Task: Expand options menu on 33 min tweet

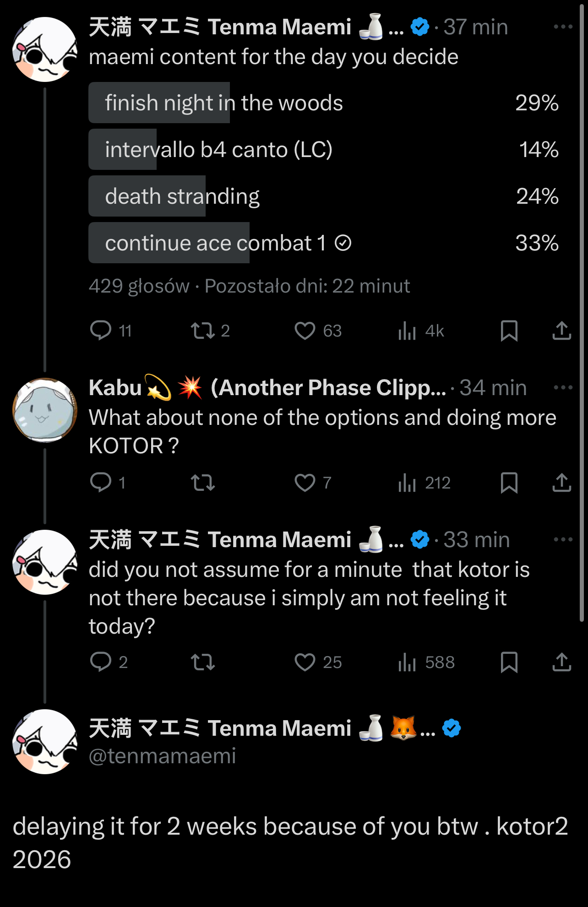Action: 563,539
